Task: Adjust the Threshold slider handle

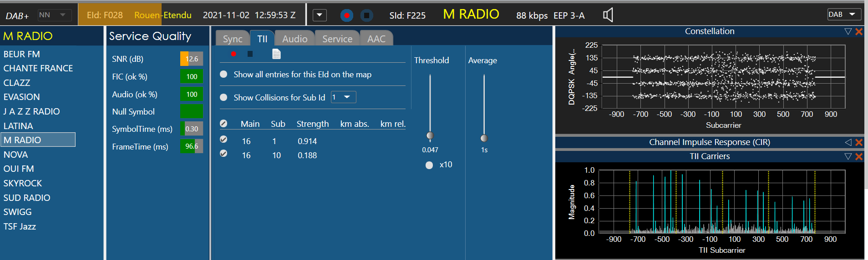Action: [430, 135]
